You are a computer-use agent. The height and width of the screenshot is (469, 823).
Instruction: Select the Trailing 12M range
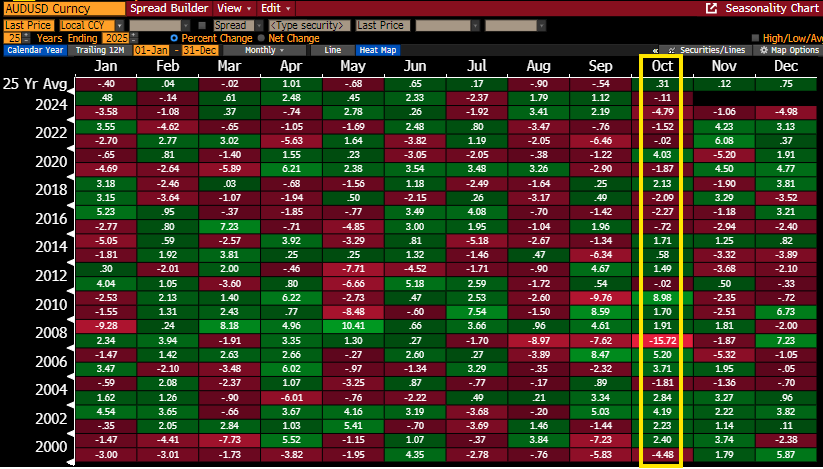click(x=99, y=50)
